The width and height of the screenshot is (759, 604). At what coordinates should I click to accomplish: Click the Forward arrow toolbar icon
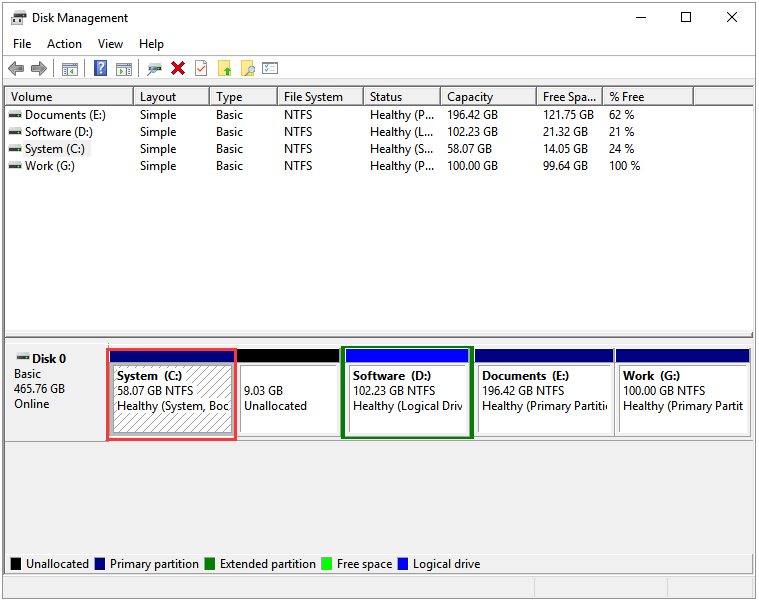[x=39, y=69]
